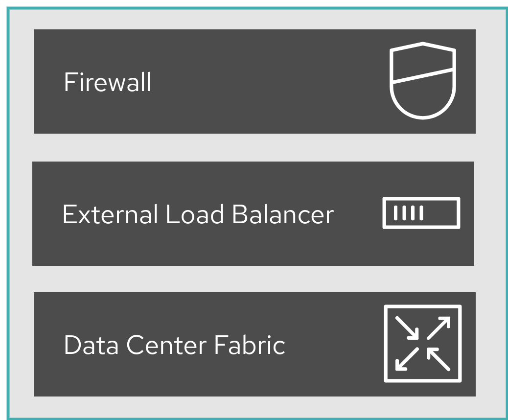Click the rounded lower half of the shield
This screenshot has height=420, width=508.
(423, 95)
